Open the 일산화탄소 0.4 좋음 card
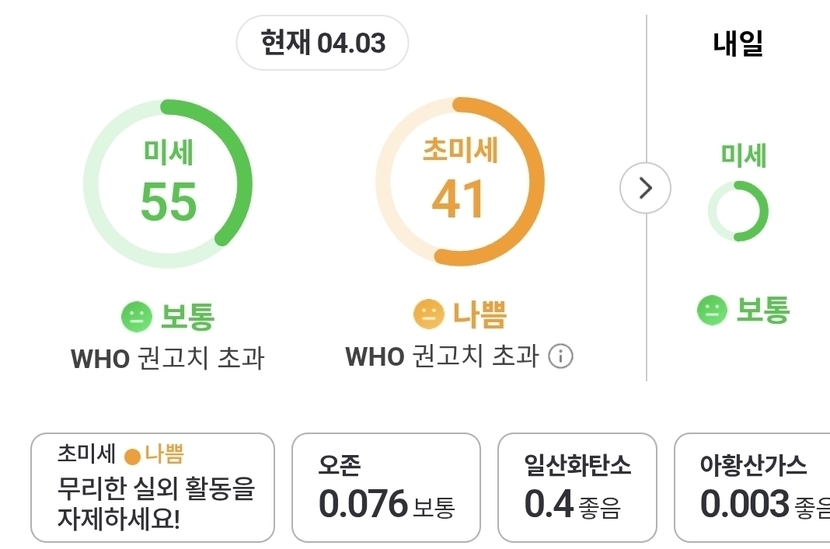 [577, 487]
